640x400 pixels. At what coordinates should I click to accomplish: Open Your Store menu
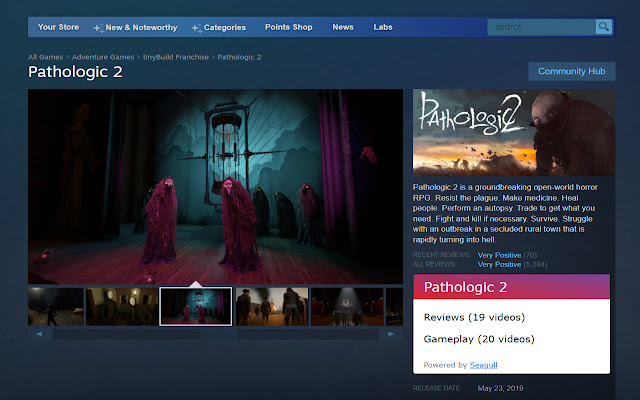pos(58,27)
